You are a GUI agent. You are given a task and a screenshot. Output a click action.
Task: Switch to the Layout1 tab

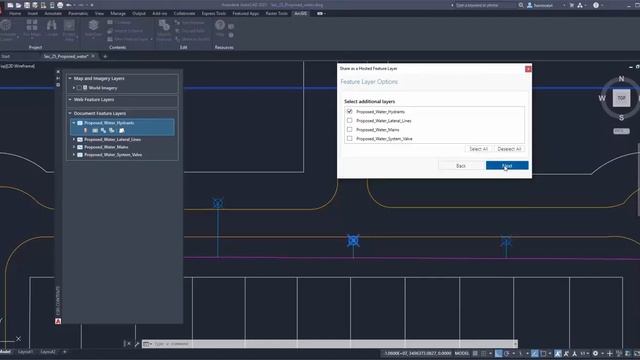pos(25,351)
